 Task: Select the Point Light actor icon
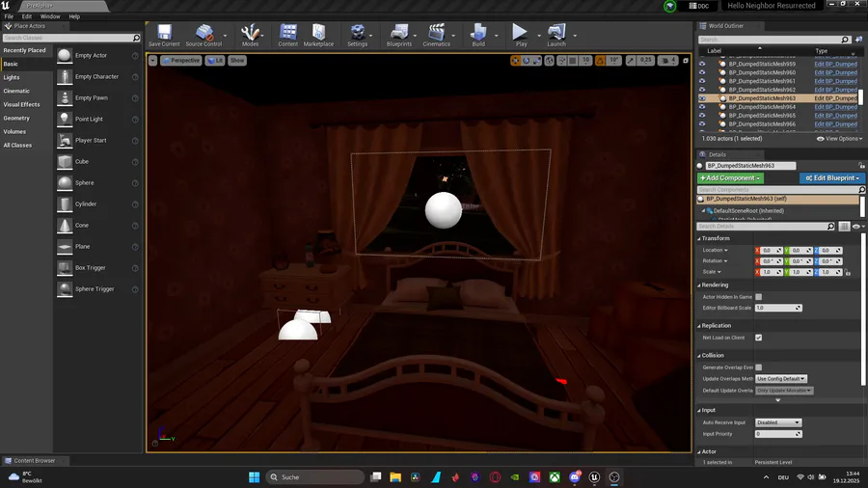(65, 119)
